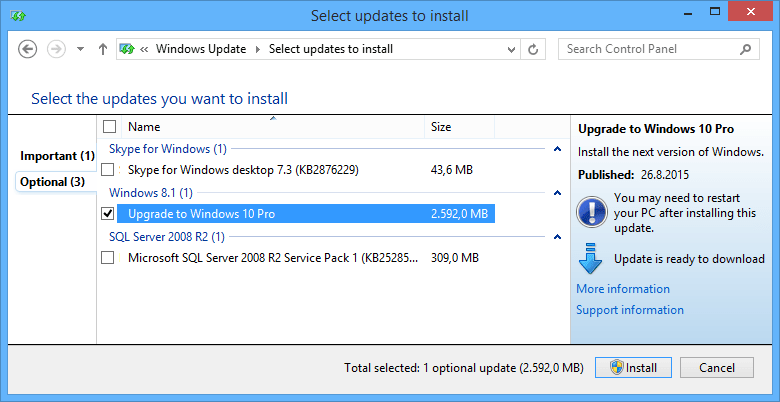
Task: Click the window icon in title bar
Action: [19, 16]
